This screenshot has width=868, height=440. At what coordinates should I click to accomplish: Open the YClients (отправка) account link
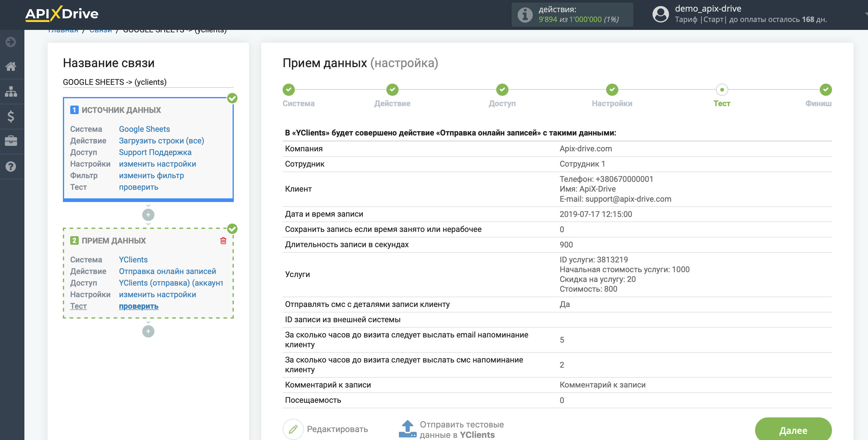171,283
